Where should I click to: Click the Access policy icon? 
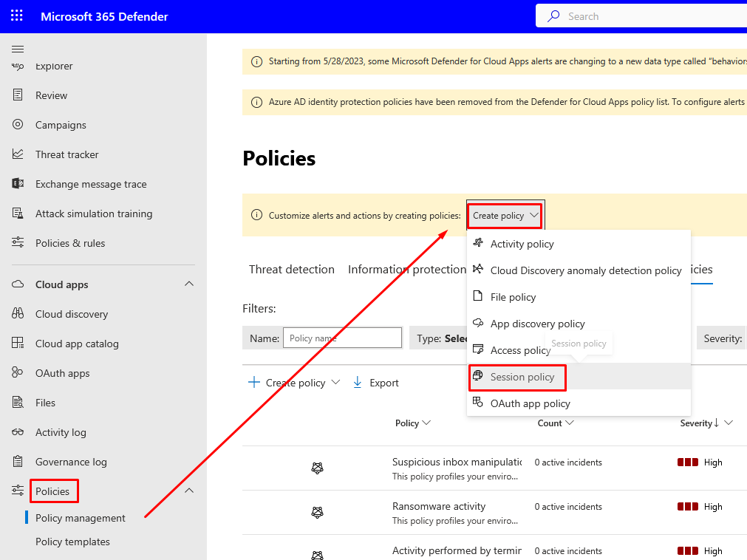click(478, 349)
